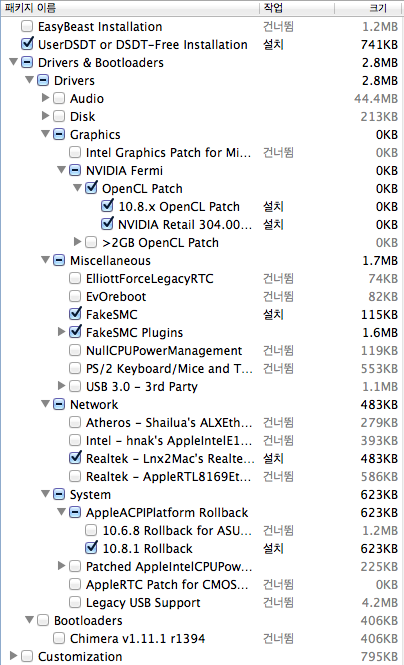Collapse the Network group

tap(45, 404)
